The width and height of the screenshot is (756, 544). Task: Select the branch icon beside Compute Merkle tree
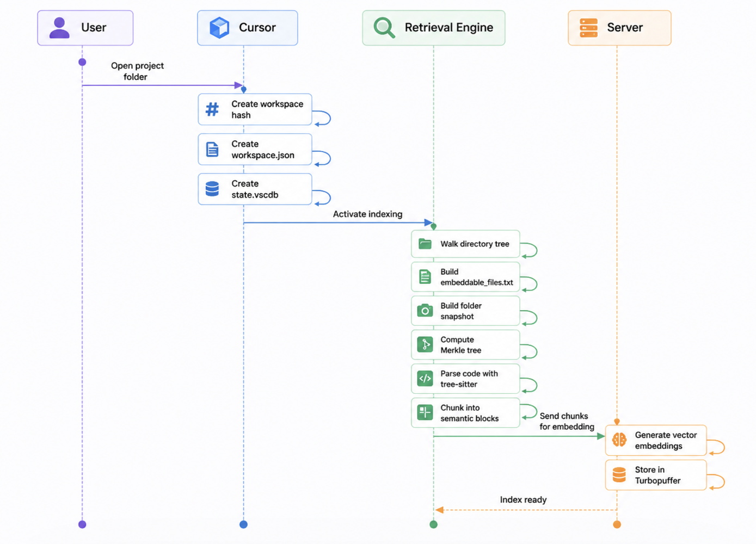425,344
